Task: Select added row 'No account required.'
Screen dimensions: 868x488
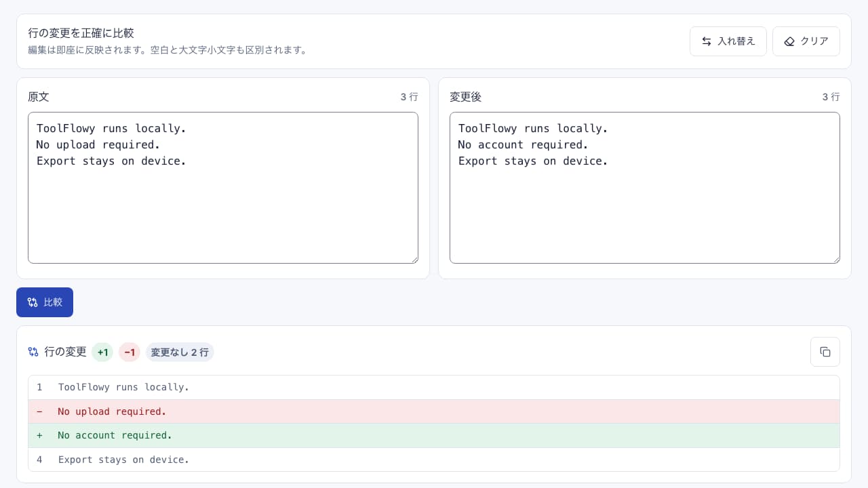Action: pyautogui.click(x=434, y=436)
